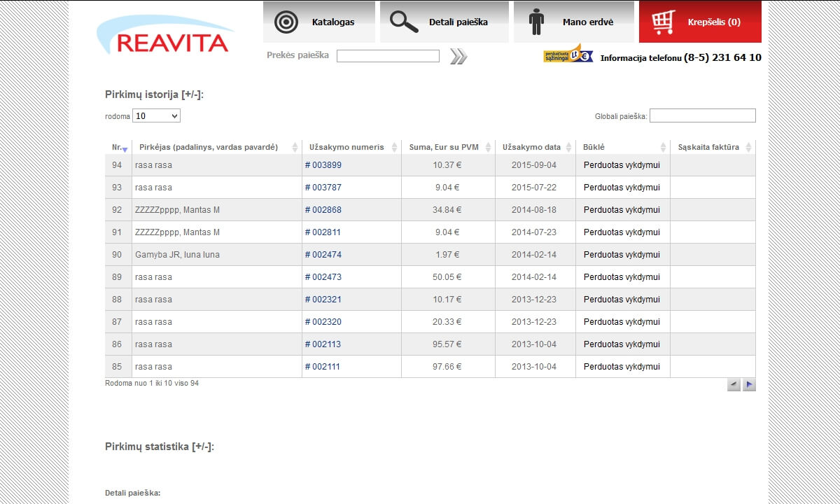Collapse Pirkimų istorija [+/-] section

coord(154,94)
